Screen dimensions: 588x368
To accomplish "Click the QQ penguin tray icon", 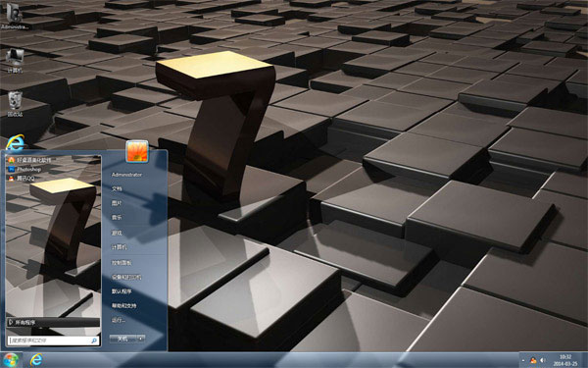I will tap(533, 360).
